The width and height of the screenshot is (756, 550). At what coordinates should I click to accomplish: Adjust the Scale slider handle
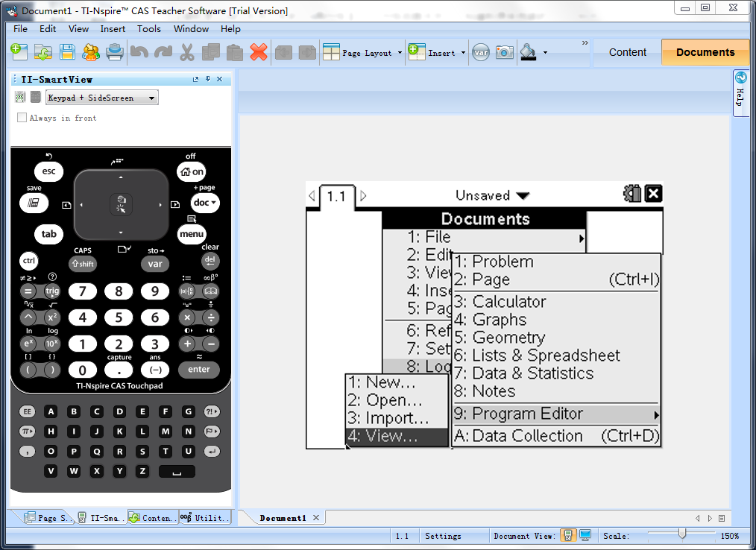(x=681, y=534)
